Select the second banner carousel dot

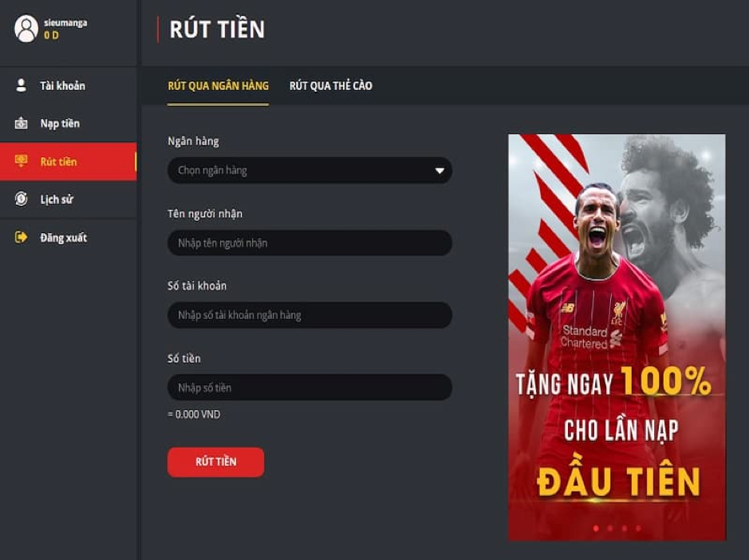point(610,528)
